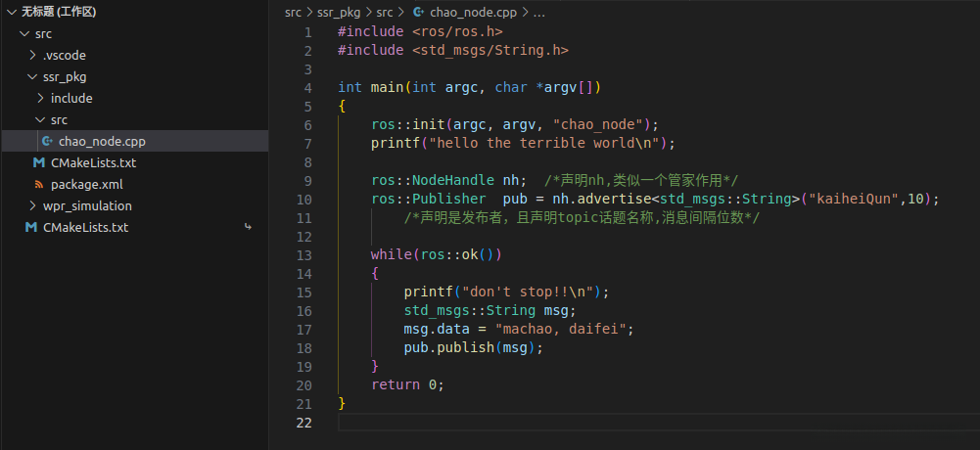Screen dimensions: 980x450
Task: Collapse the ssr_pkg folder
Action: coord(32,77)
